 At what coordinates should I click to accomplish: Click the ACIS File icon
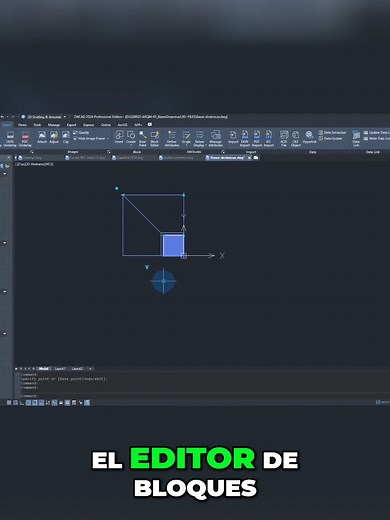coord(284,139)
